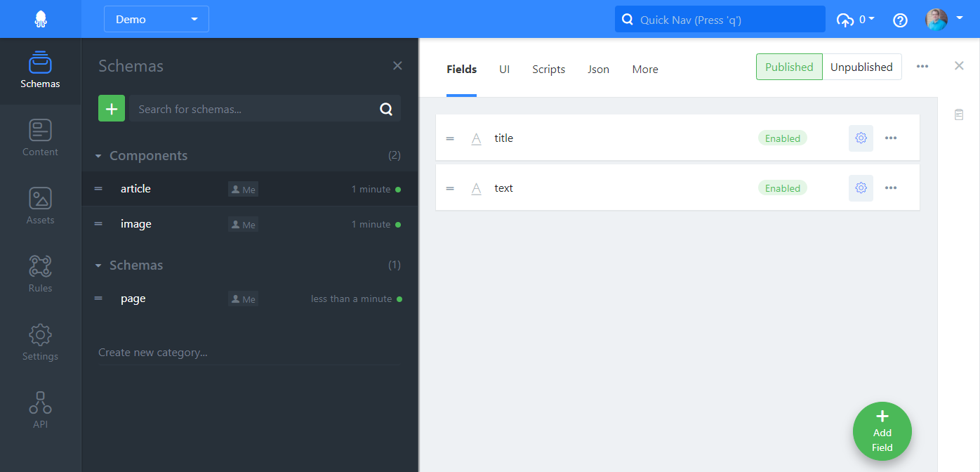
Task: Open the Json tab
Action: tap(598, 69)
